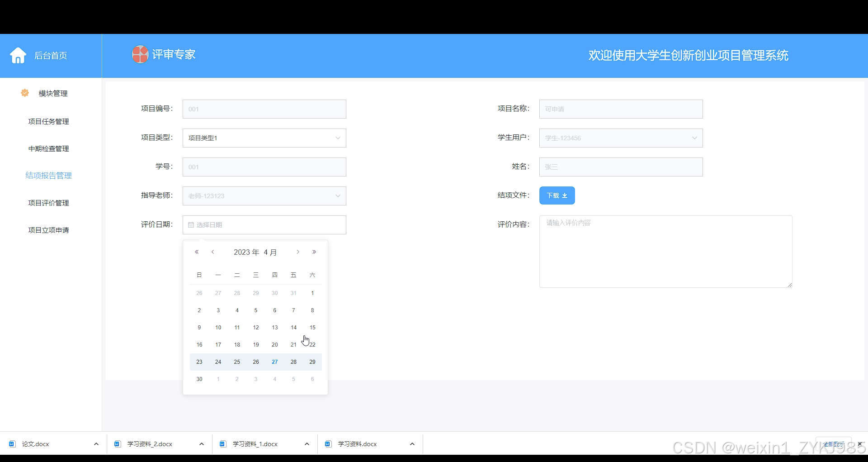Select April 27 (today) in calendar
Screen dimensions: 868x462
[275, 362]
